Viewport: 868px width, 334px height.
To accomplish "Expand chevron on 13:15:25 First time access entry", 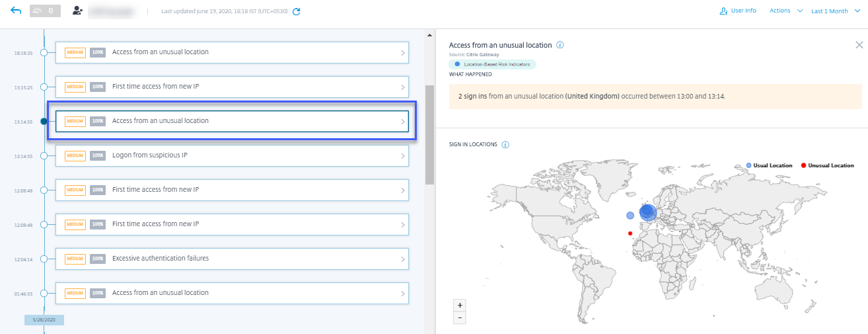I will (x=402, y=87).
